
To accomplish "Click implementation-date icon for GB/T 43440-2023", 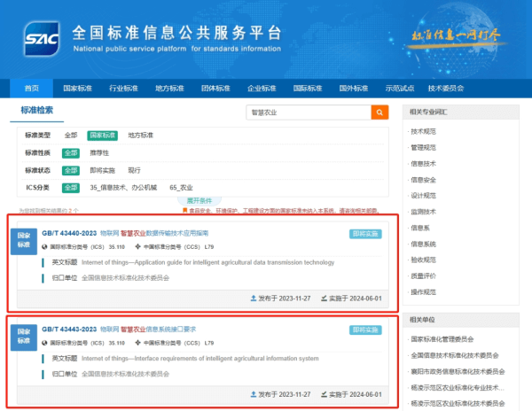I will 324,299.
